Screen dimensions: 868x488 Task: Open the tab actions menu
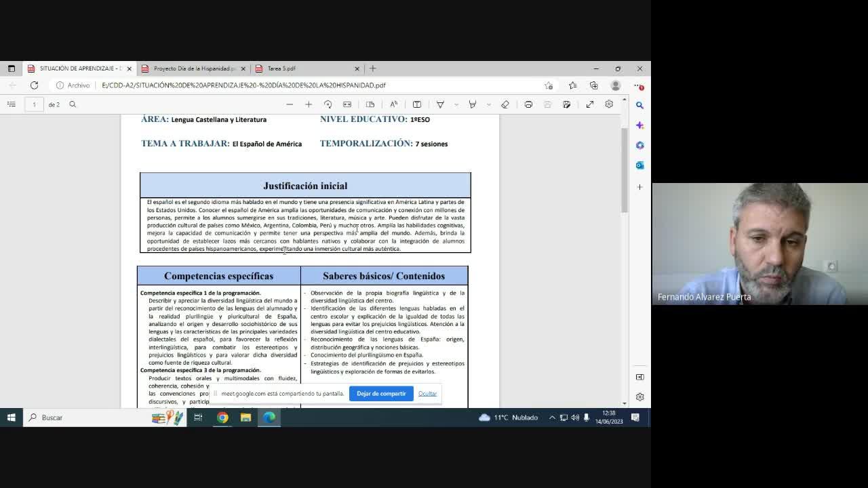(x=12, y=68)
